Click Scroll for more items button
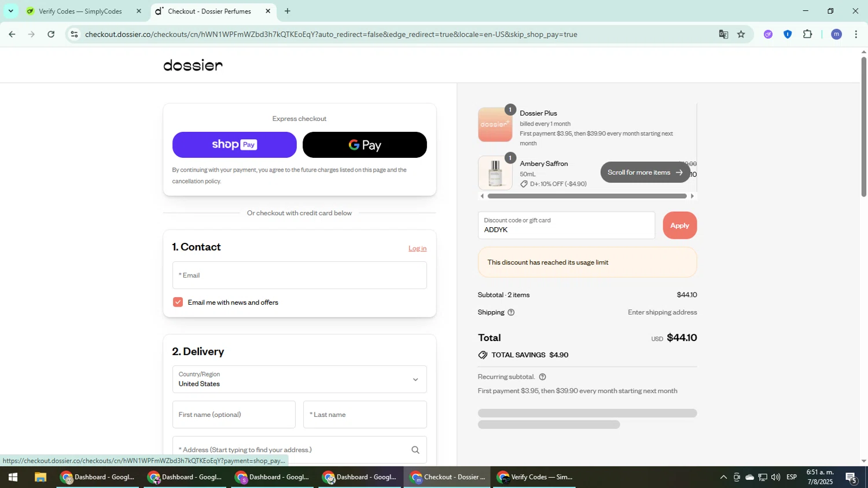 point(645,172)
